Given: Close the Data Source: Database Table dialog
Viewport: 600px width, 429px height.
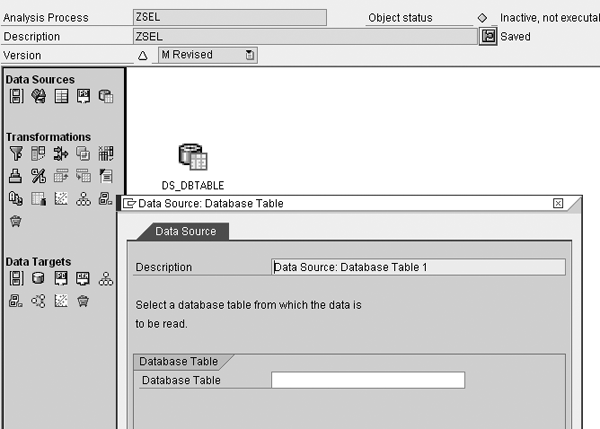Looking at the screenshot, I should pos(558,203).
